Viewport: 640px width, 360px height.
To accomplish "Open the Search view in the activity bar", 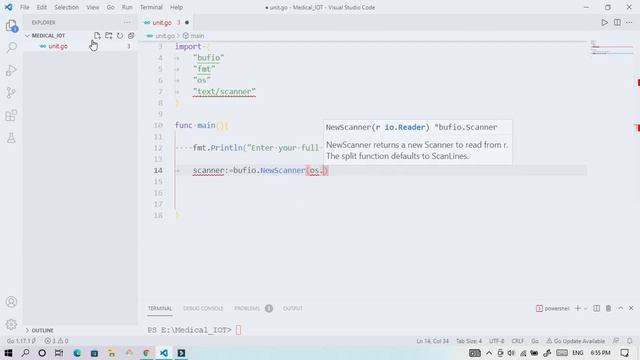I will pos(11,48).
